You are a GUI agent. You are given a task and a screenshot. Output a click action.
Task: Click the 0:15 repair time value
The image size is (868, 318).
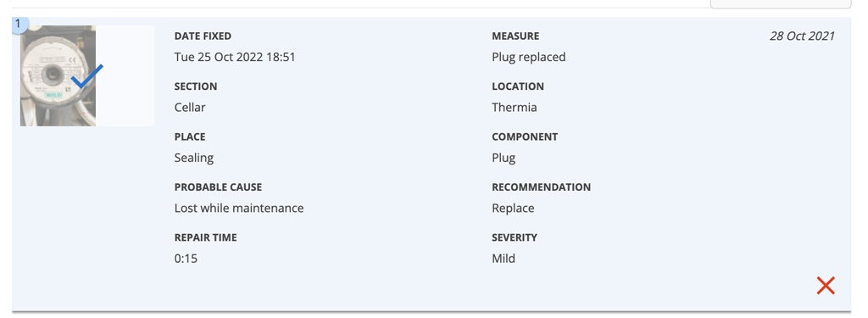point(186,259)
